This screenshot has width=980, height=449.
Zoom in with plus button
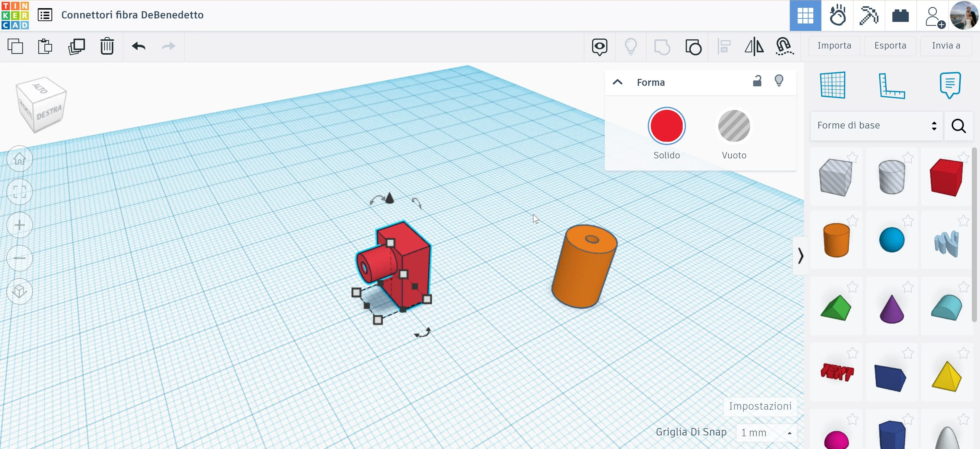[x=19, y=225]
